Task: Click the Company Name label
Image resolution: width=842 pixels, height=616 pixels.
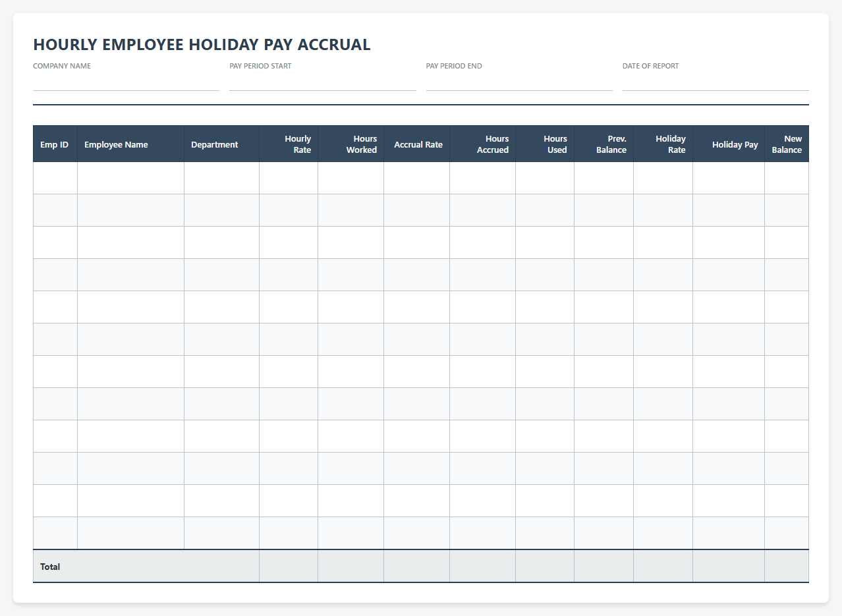Action: pyautogui.click(x=62, y=66)
